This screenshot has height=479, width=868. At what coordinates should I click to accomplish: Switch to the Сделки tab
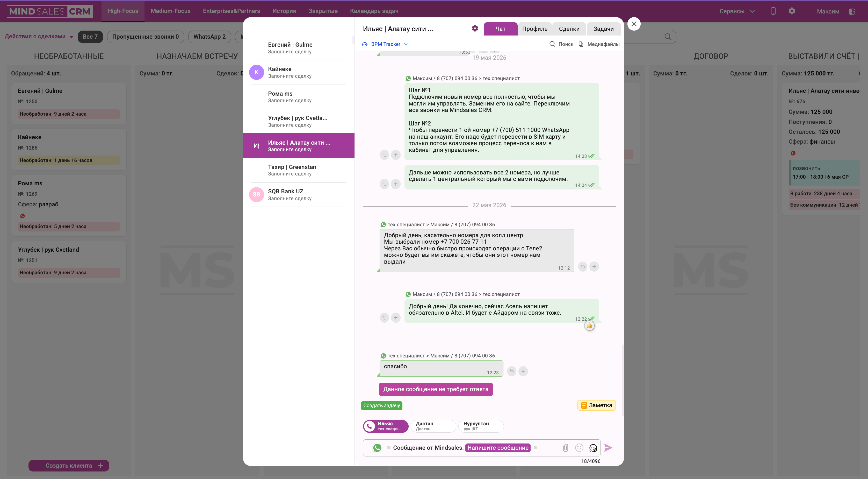(x=569, y=29)
